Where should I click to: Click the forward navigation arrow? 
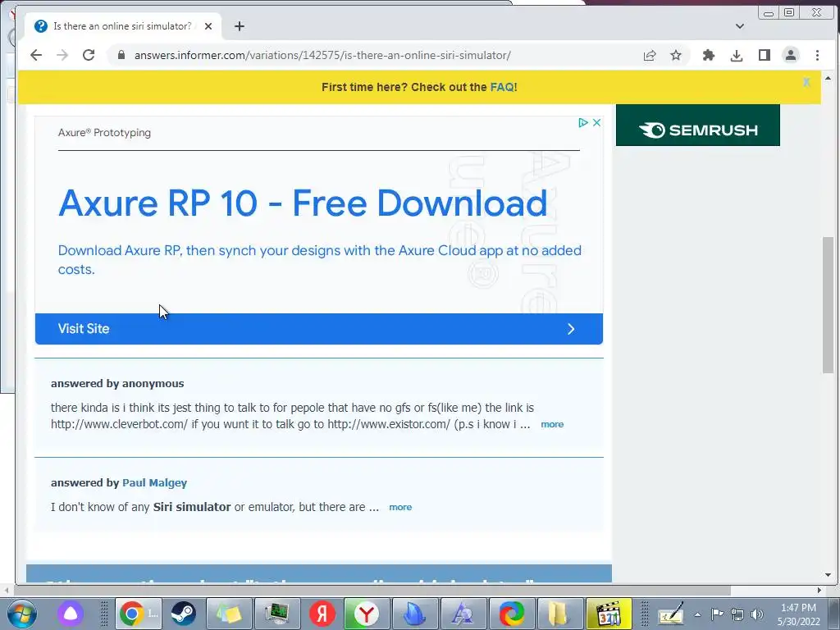[x=62, y=55]
